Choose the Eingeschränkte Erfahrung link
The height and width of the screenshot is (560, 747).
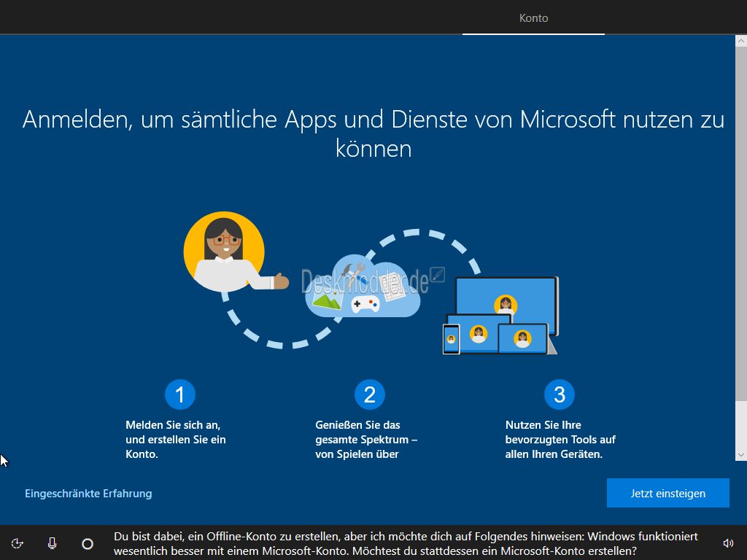point(88,494)
